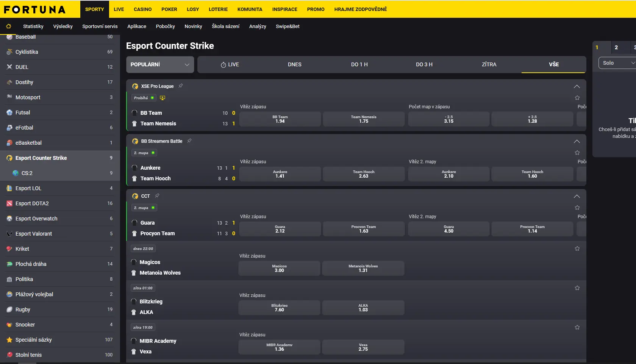Collapse the XSE Pro League section
Image resolution: width=636 pixels, height=364 pixels.
(x=577, y=86)
